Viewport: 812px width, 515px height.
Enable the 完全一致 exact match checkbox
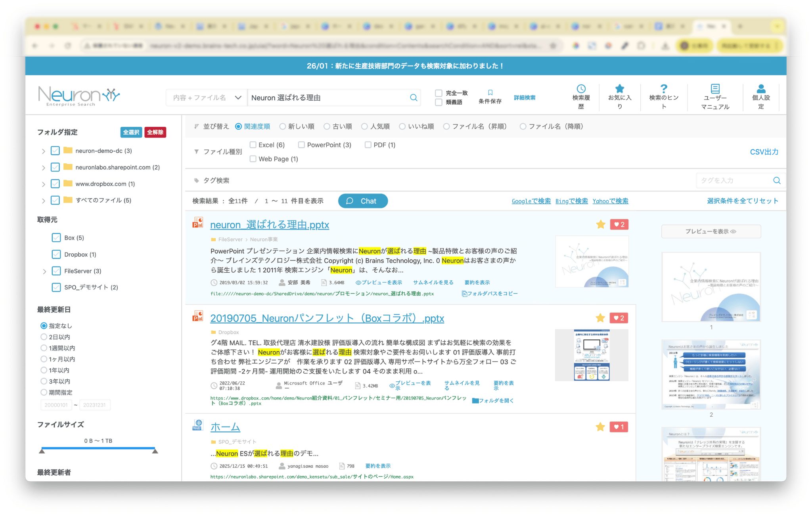439,93
